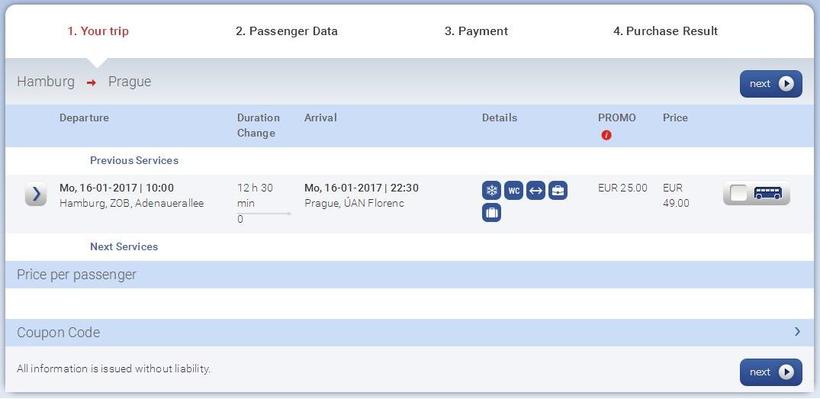This screenshot has width=820, height=399.
Task: Click the WC toilet amenity icon
Action: pos(514,191)
